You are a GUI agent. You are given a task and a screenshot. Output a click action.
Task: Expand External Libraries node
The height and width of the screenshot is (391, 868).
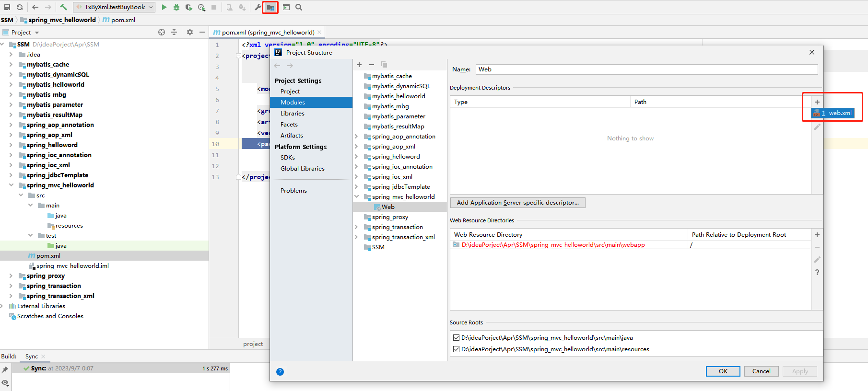click(2, 306)
